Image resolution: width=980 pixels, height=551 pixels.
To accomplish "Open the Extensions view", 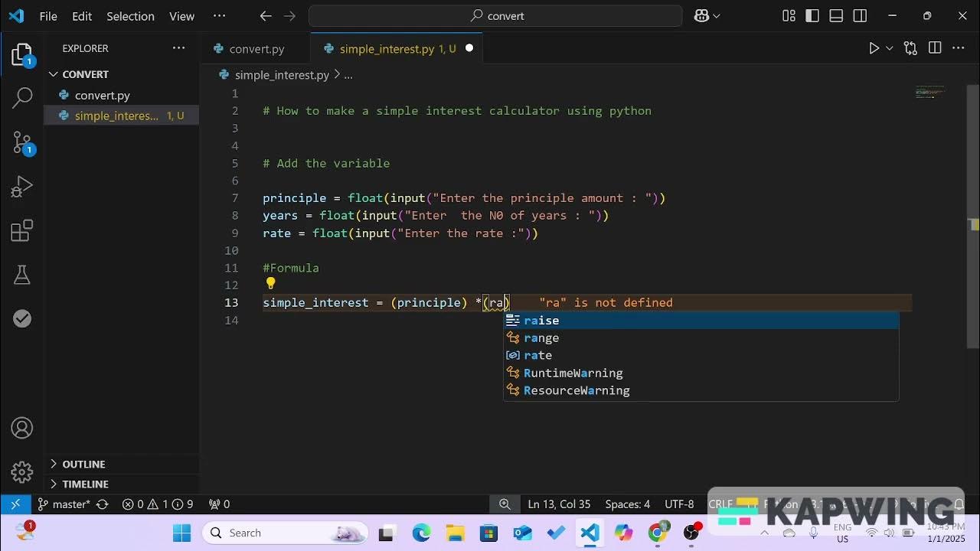I will pyautogui.click(x=22, y=230).
